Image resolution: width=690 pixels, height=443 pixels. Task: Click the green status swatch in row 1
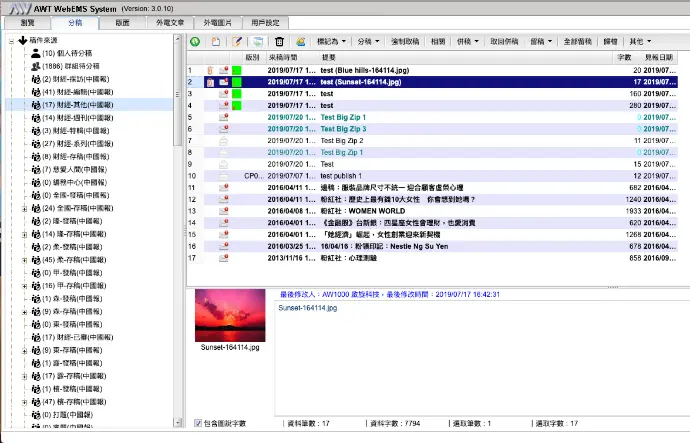point(237,70)
